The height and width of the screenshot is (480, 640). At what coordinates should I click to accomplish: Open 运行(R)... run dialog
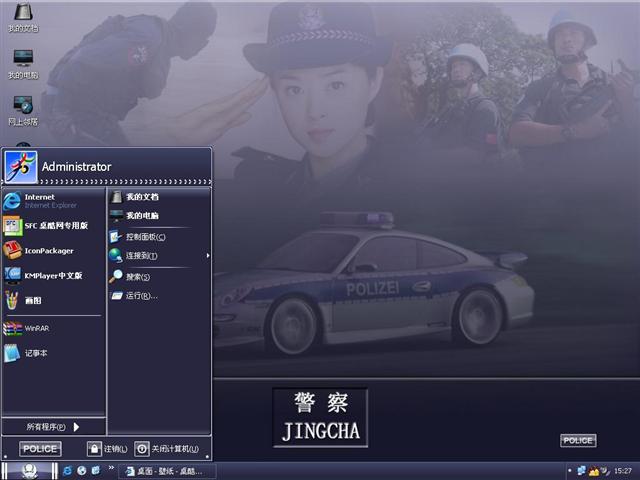click(x=159, y=296)
